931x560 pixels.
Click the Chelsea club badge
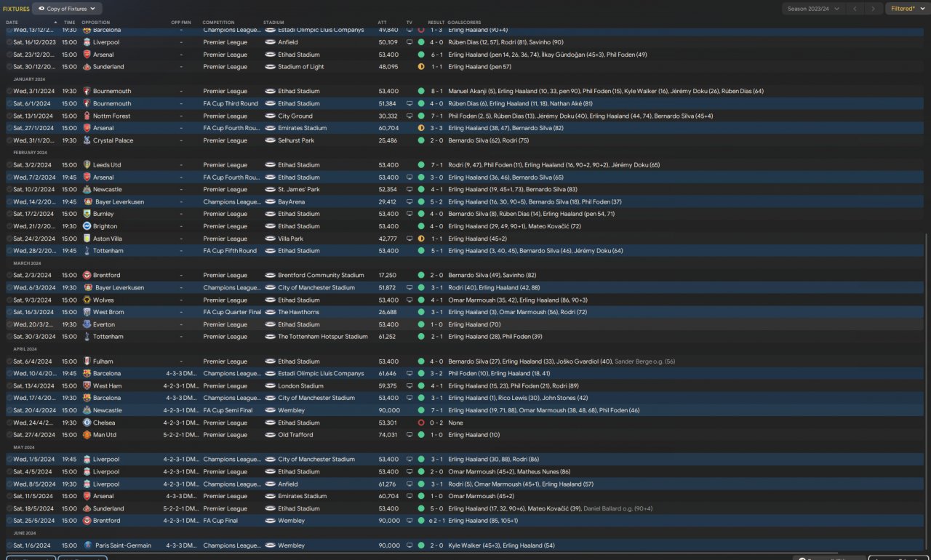tap(87, 423)
